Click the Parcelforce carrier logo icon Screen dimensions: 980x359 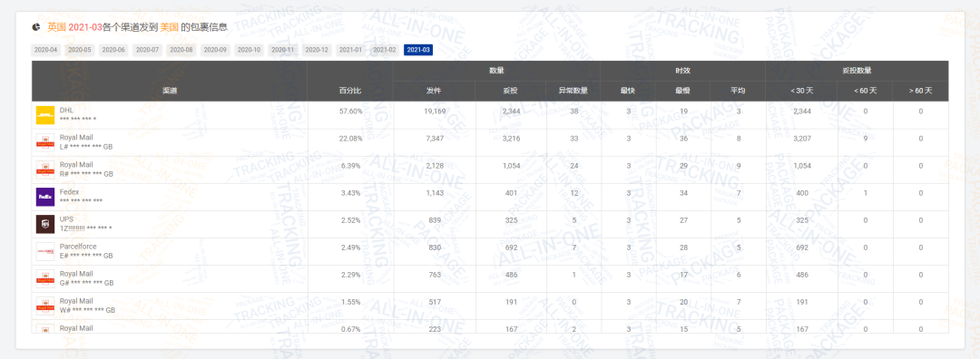pos(45,252)
